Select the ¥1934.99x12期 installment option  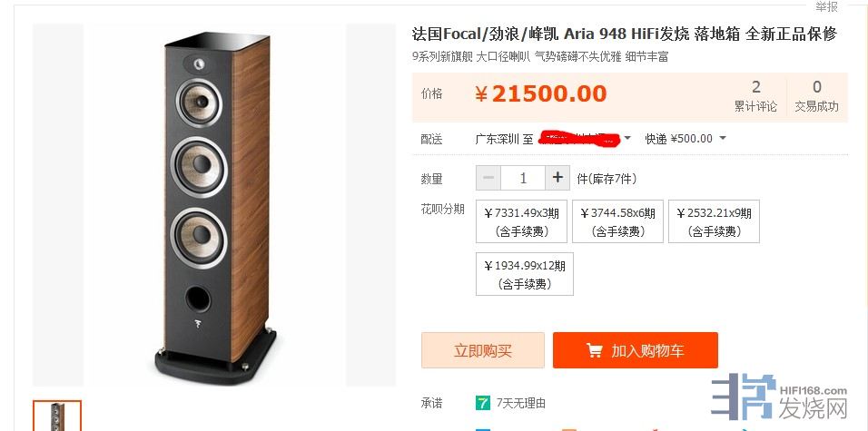click(x=525, y=274)
